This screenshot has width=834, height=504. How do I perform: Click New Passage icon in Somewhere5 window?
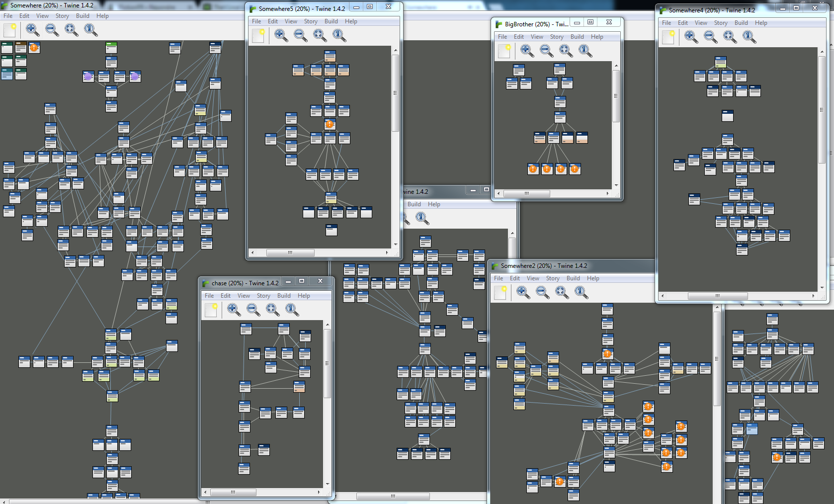coord(258,36)
